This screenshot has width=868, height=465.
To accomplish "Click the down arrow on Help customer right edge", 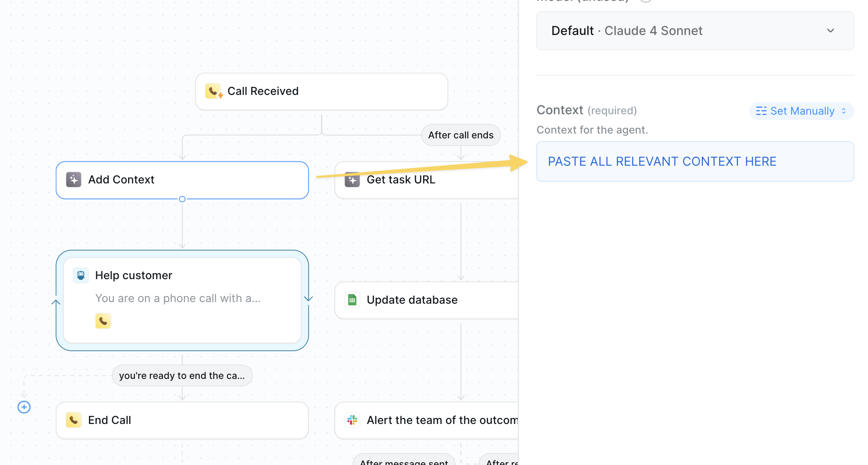I will (308, 298).
